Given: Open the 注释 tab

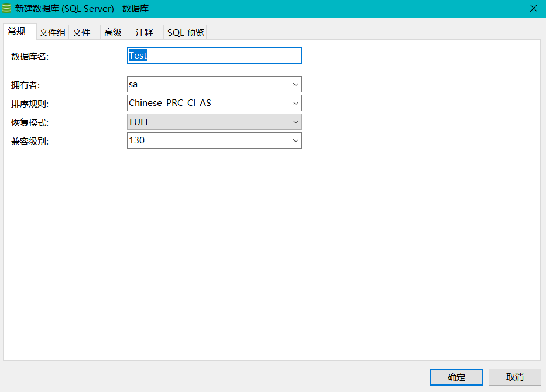Looking at the screenshot, I should point(147,32).
